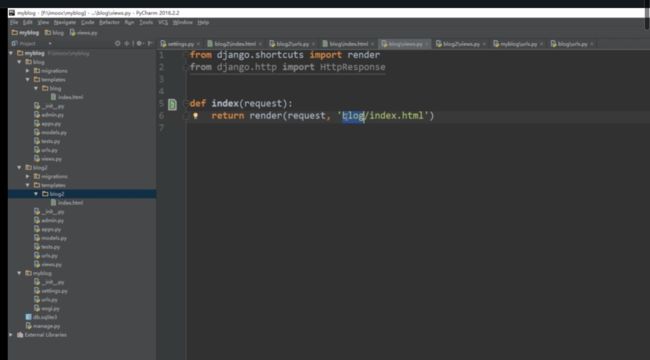
Task: Expand the migrations folder under blog
Action: coord(28,71)
